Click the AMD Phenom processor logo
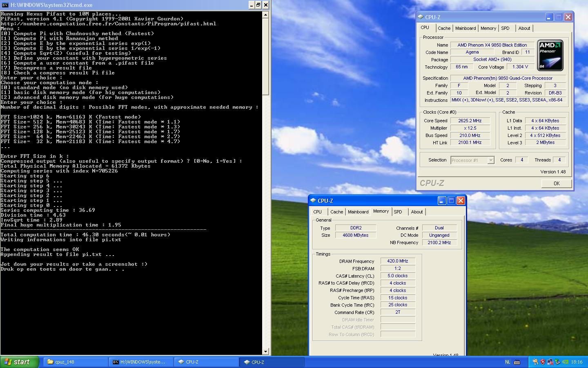 coord(550,56)
